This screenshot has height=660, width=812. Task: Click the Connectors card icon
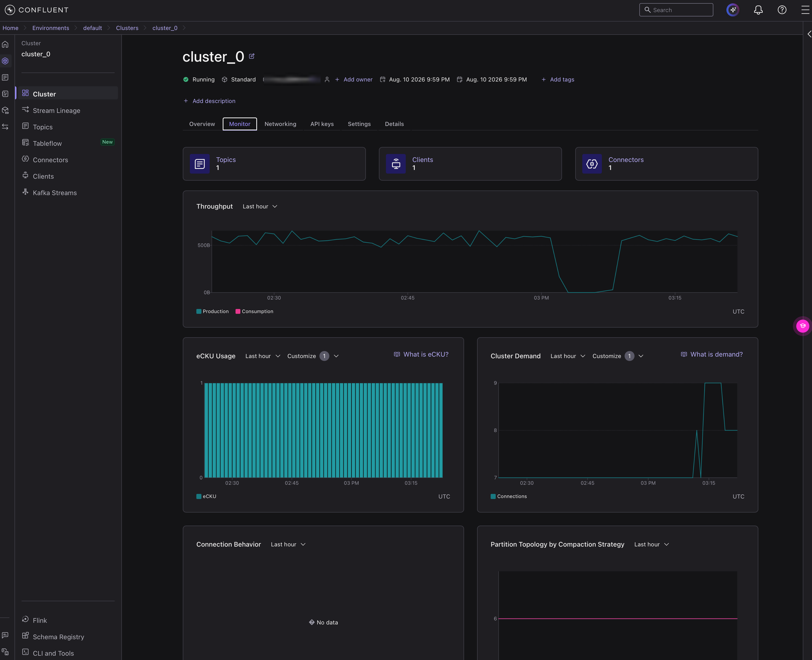592,164
